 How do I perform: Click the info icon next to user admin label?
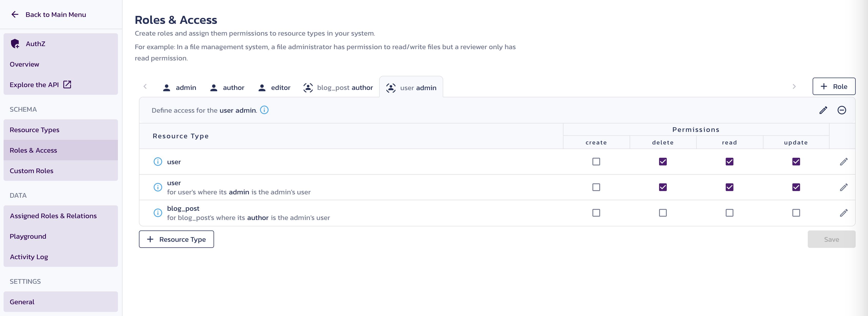(264, 110)
